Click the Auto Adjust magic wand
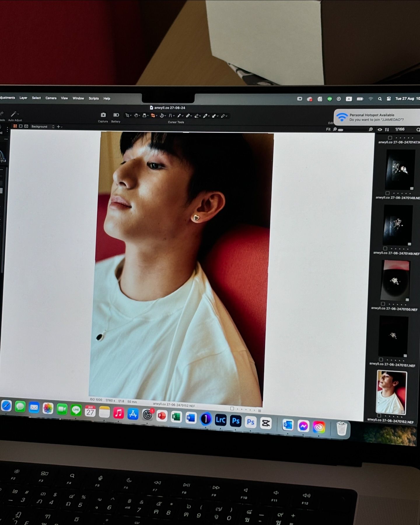Viewport: 420px width, 525px height. click(13, 114)
